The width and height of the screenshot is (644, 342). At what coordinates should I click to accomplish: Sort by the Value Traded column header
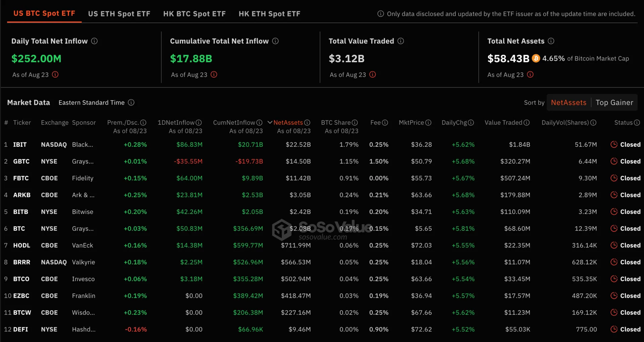tap(503, 123)
